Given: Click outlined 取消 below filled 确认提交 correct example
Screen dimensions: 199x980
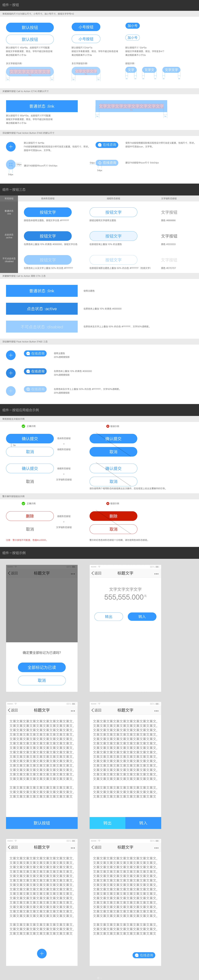Looking at the screenshot, I should 30,452.
